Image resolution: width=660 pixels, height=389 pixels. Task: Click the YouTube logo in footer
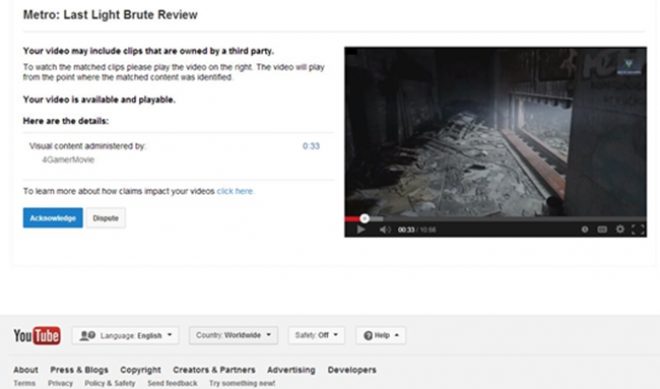37,336
